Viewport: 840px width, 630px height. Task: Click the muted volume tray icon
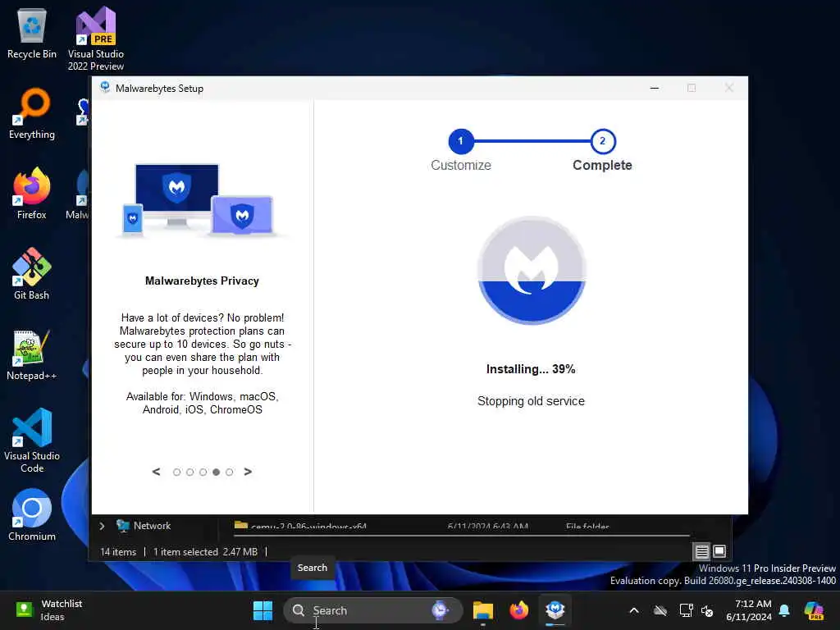click(707, 610)
